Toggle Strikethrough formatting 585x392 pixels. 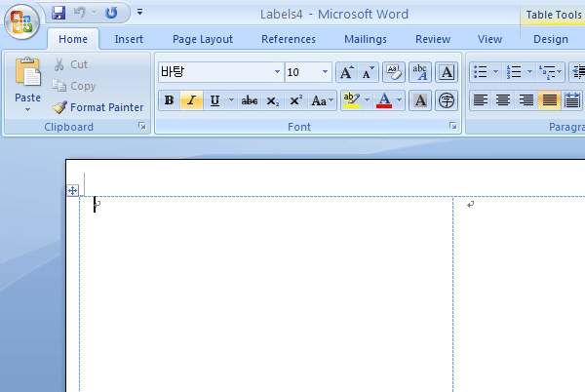coord(250,100)
